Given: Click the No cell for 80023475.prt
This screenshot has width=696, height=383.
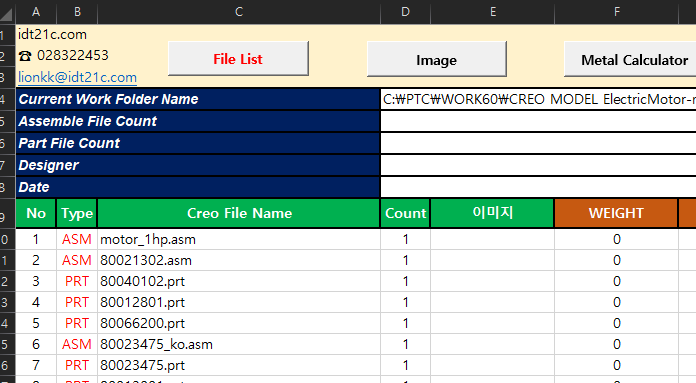Looking at the screenshot, I should tap(36, 365).
